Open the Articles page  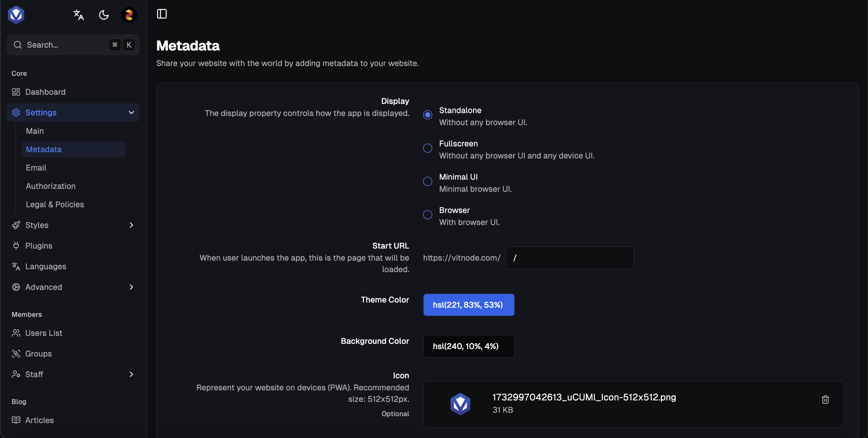pos(73,420)
